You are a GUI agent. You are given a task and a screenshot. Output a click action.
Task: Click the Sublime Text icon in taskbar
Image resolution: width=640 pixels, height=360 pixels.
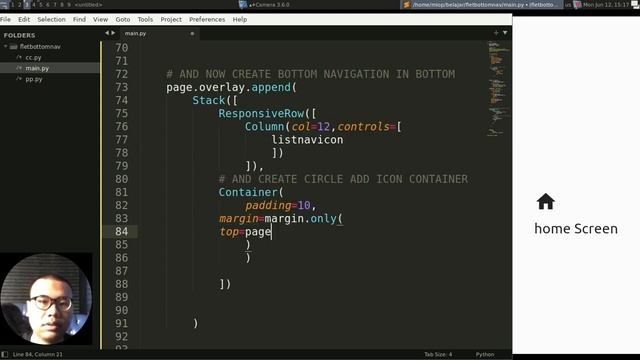406,4
